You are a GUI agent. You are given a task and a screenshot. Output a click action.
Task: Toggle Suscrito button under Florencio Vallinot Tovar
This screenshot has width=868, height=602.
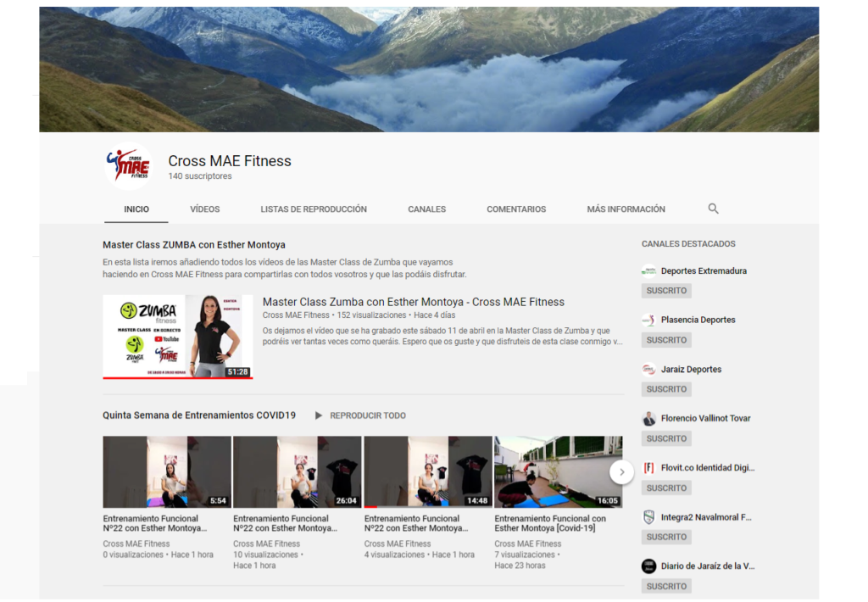point(666,438)
